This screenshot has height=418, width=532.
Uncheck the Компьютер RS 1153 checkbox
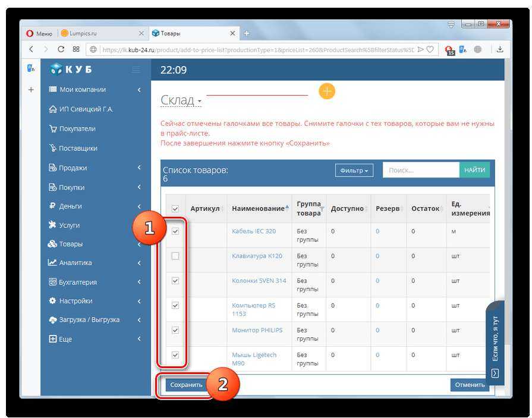pyautogui.click(x=175, y=305)
